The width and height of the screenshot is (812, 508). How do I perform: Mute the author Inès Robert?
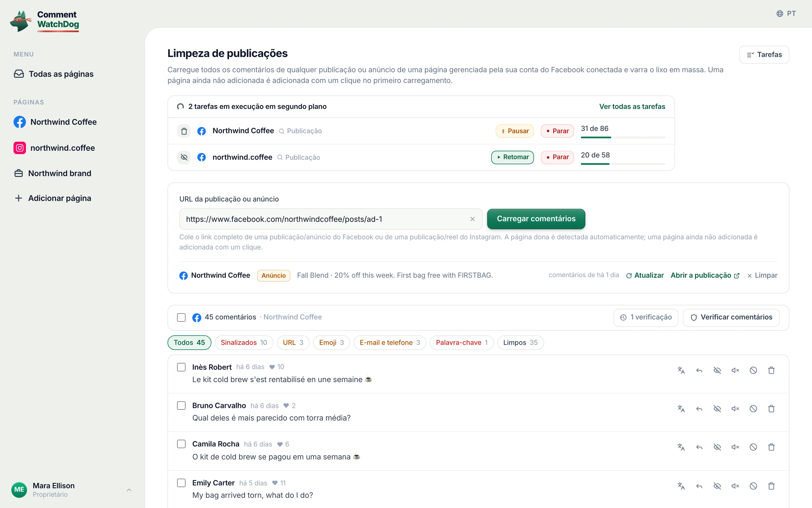pos(735,370)
